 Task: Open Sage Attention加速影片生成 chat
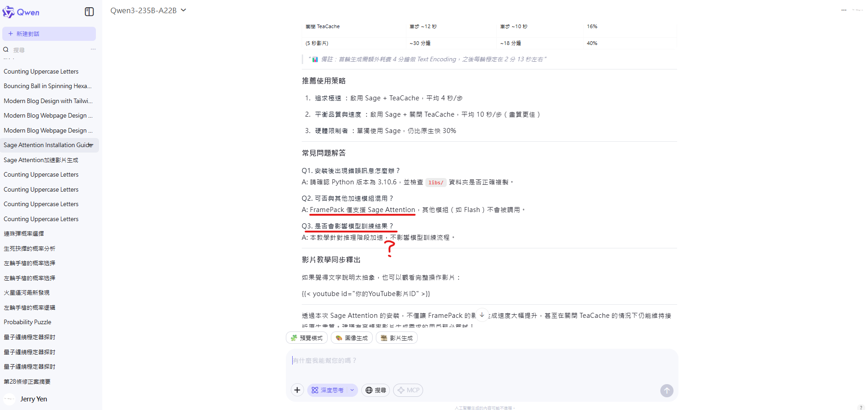[x=41, y=160]
